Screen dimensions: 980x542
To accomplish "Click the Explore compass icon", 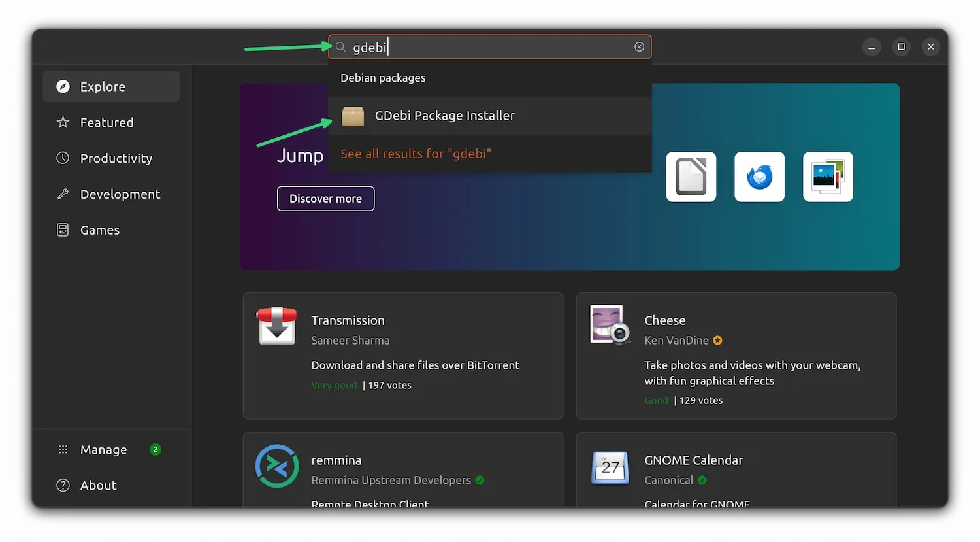I will pyautogui.click(x=63, y=86).
